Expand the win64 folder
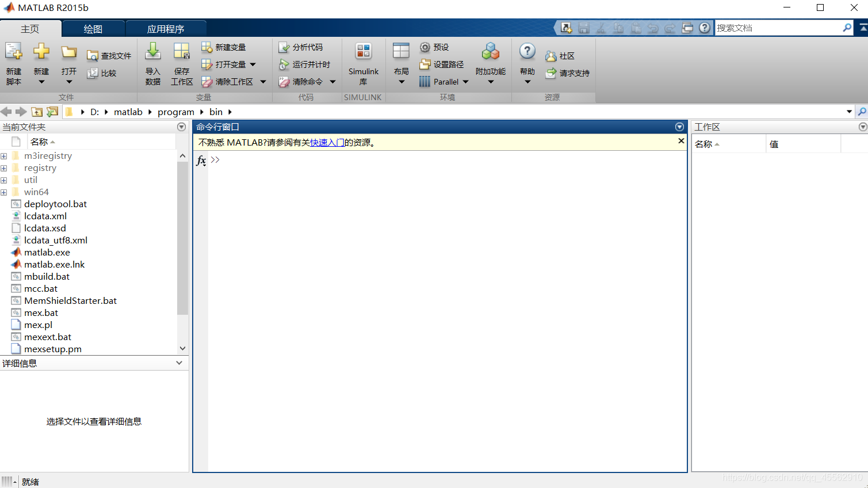 coord(4,192)
